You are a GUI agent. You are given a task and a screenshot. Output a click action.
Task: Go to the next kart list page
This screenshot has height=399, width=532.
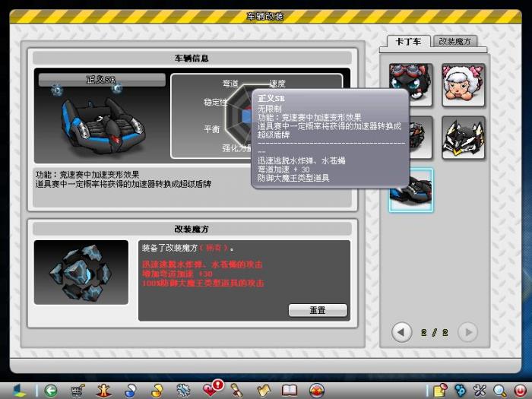(468, 332)
